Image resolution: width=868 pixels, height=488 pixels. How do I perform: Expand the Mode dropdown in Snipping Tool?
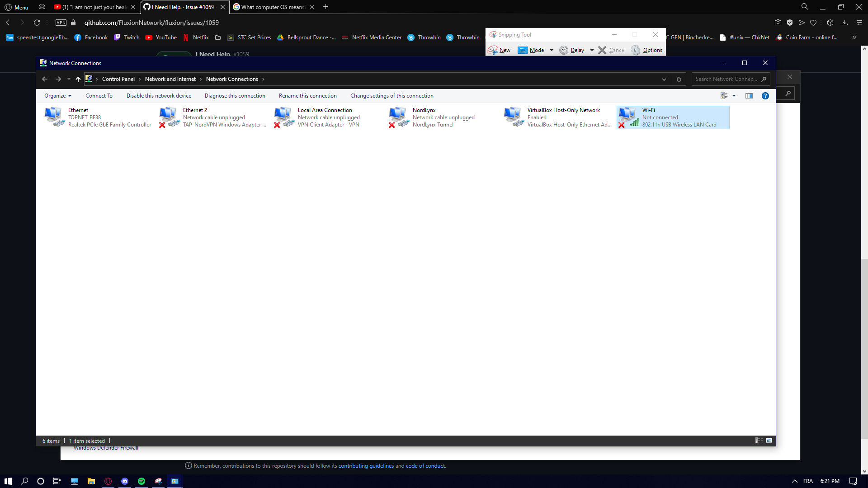pyautogui.click(x=551, y=50)
